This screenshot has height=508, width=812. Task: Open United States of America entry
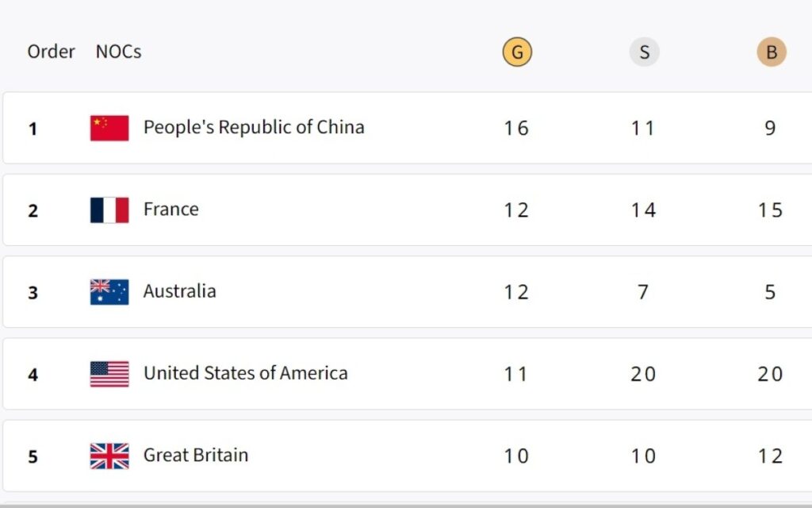246,373
